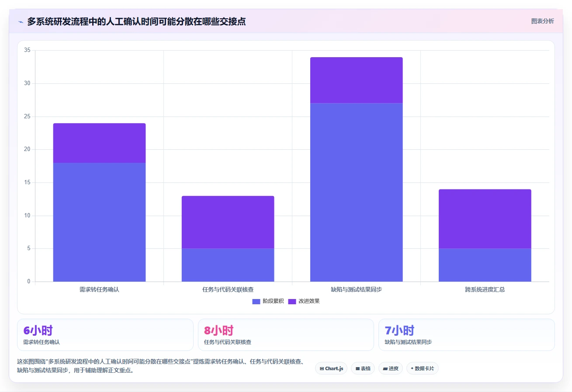
Task: Toggle the 改进效果 legend swatch
Action: [292, 301]
